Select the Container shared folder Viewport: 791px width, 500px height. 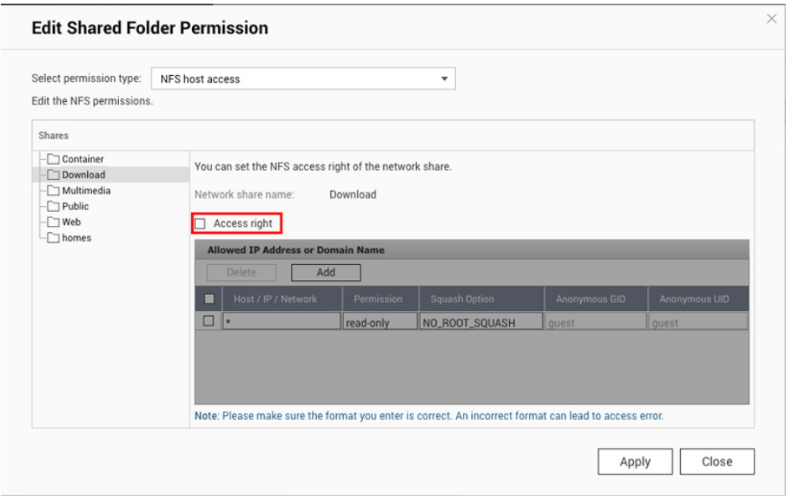click(82, 159)
